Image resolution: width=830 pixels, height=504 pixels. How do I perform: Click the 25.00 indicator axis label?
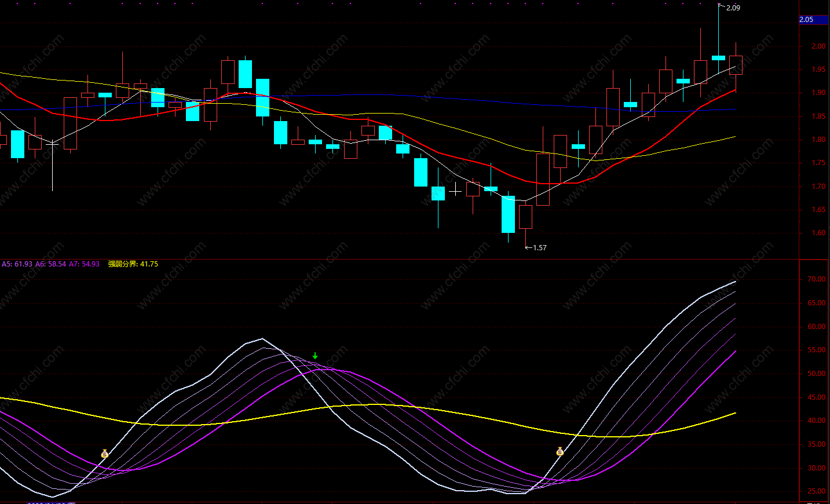tap(817, 491)
